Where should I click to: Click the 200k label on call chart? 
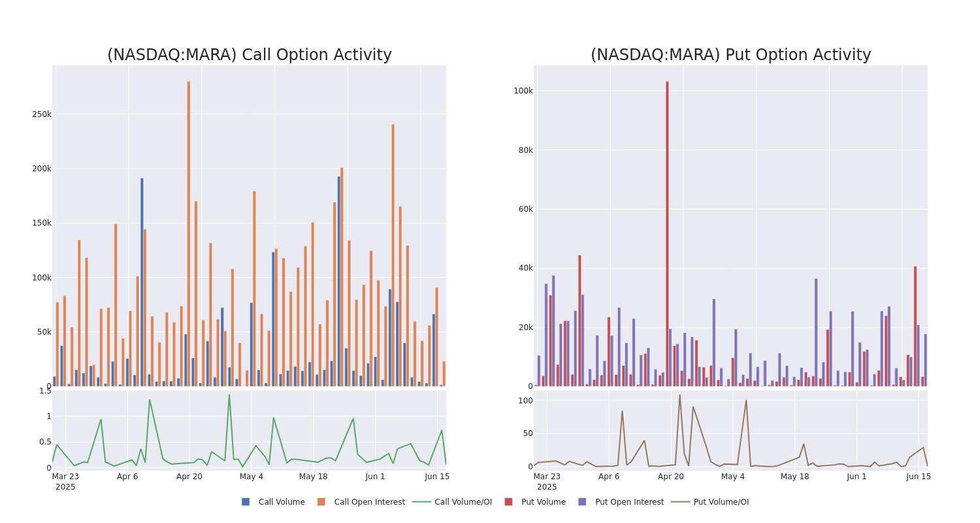(42, 169)
